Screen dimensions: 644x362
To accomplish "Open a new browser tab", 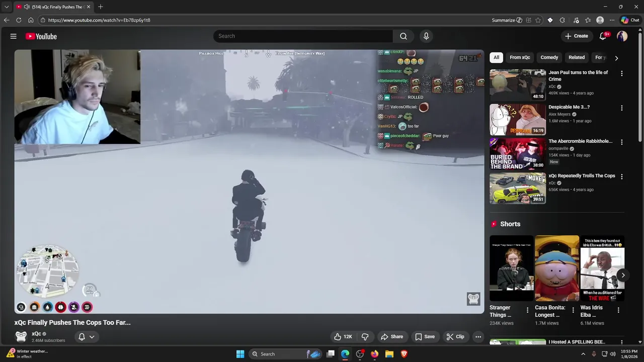I will click(x=101, y=7).
